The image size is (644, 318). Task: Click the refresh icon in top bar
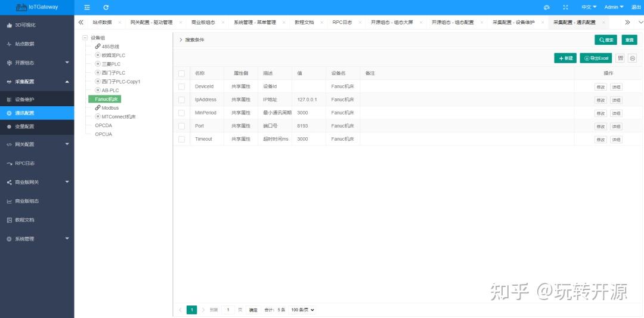(x=106, y=7)
